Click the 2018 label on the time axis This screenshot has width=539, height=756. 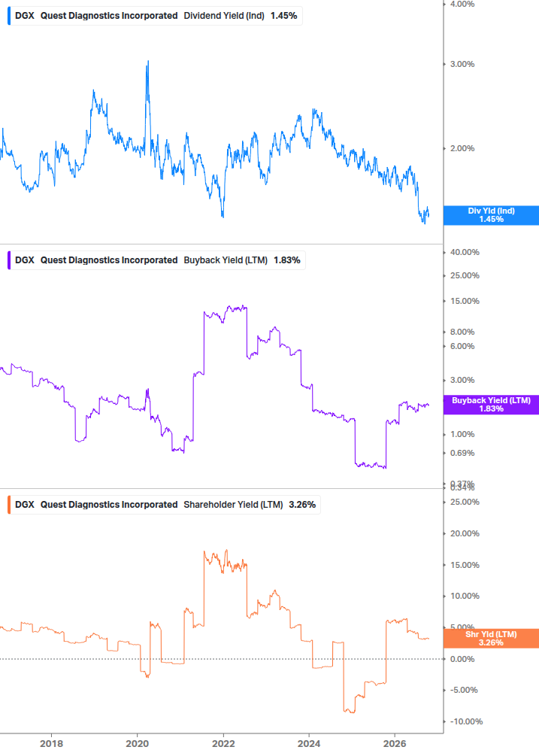[x=52, y=743]
